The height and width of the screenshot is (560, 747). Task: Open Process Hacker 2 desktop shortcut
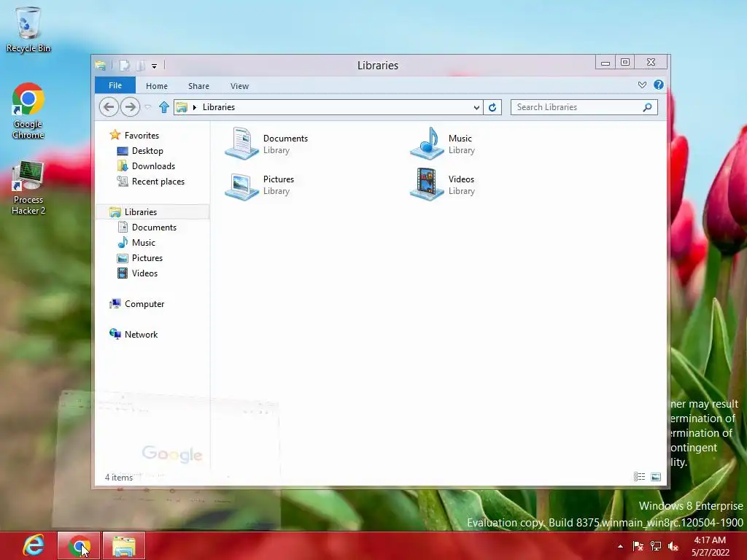click(x=28, y=188)
